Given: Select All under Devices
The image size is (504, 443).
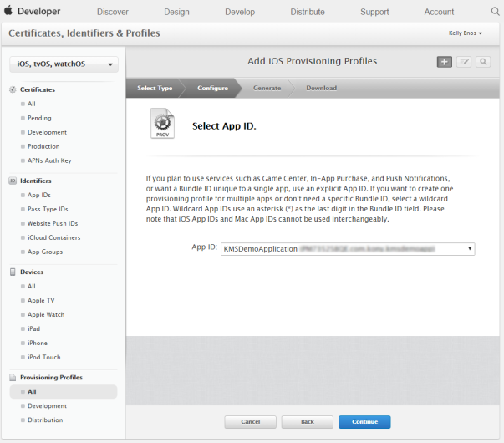Looking at the screenshot, I should (32, 286).
